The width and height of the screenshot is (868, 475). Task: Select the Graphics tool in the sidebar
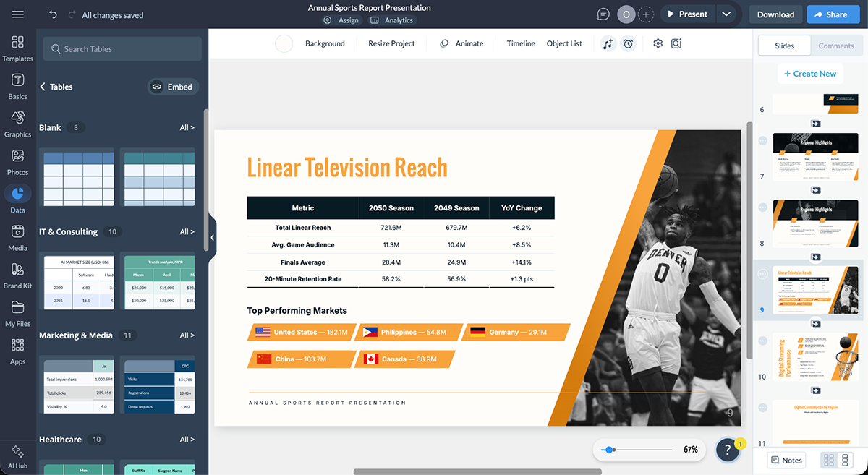(x=17, y=120)
